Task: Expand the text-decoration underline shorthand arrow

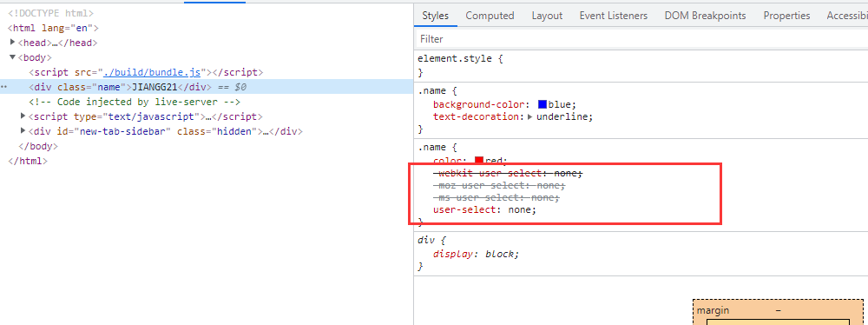Action: 529,117
